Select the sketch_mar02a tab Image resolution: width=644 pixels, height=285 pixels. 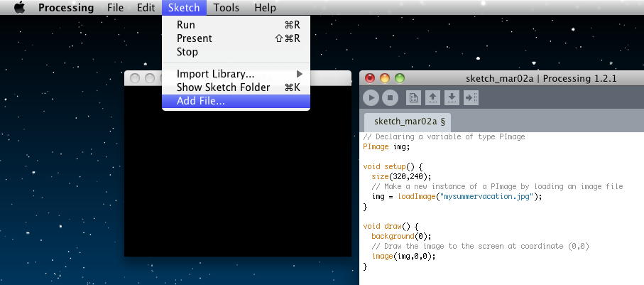(x=408, y=122)
